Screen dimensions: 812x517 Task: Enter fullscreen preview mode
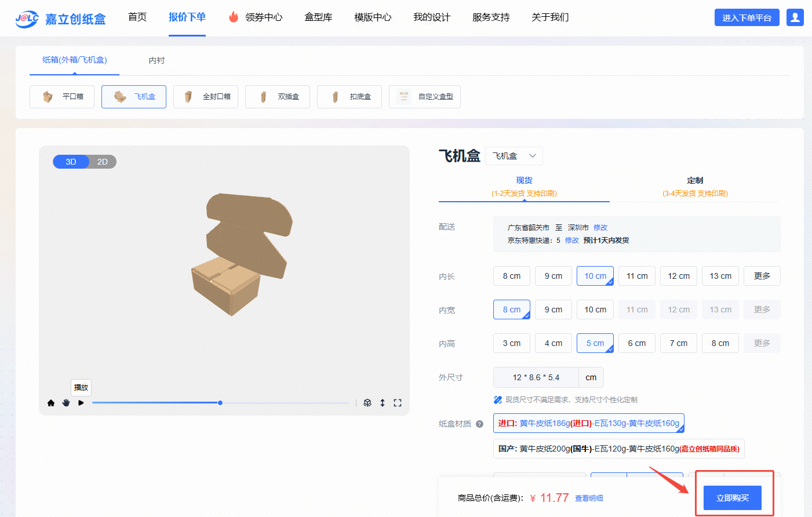pos(398,403)
